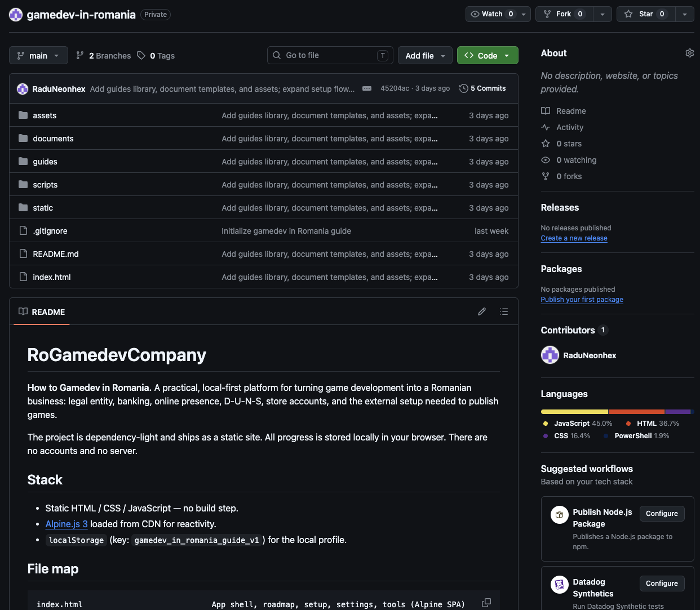Open the Star lists dropdown arrow

pyautogui.click(x=685, y=14)
